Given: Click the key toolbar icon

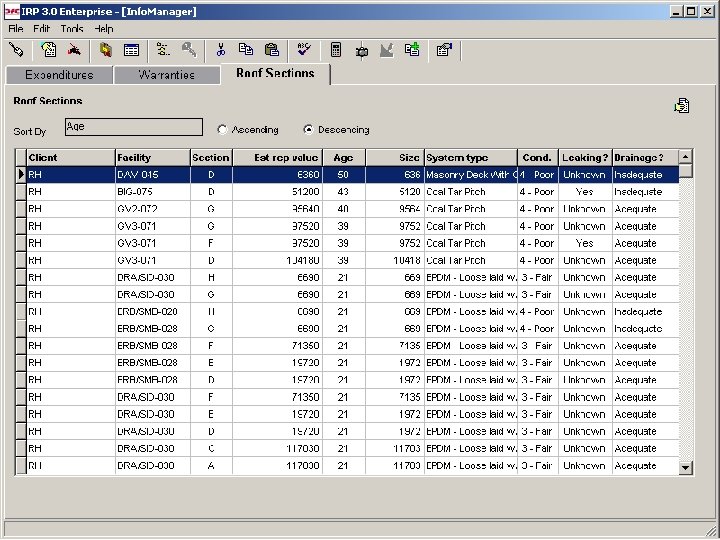Looking at the screenshot, I should pyautogui.click(x=189, y=49).
